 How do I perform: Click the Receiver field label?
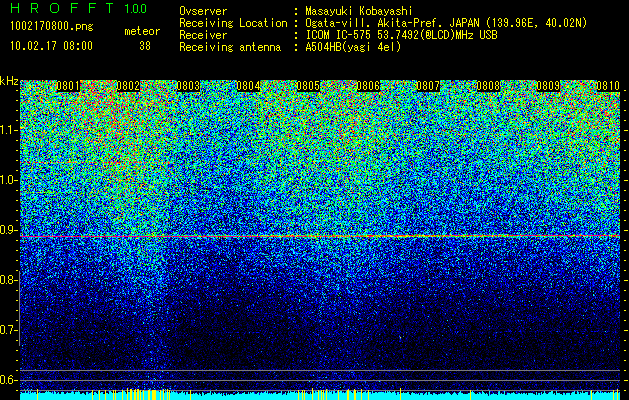203,35
